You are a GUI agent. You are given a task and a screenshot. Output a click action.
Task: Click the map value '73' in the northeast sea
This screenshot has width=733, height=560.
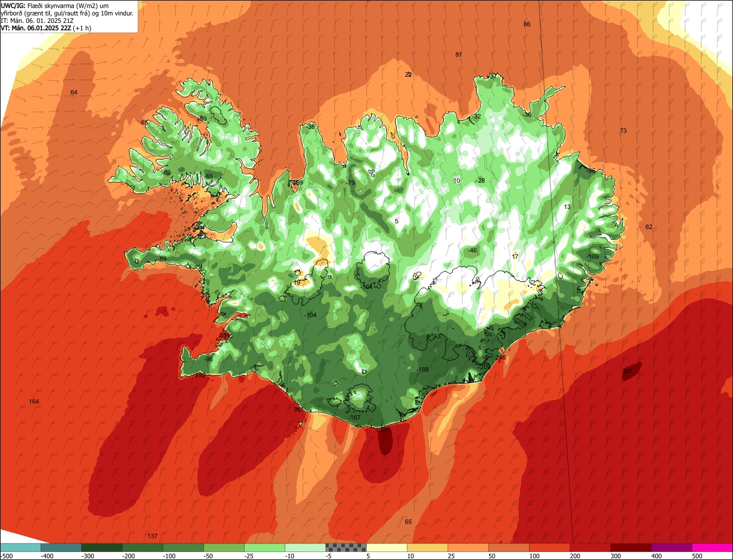coord(623,131)
